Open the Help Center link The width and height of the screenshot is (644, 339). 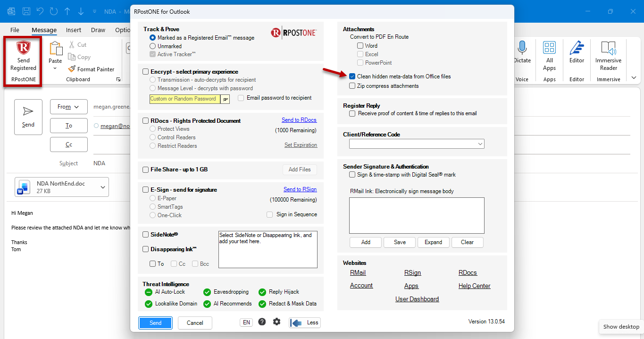coord(474,286)
